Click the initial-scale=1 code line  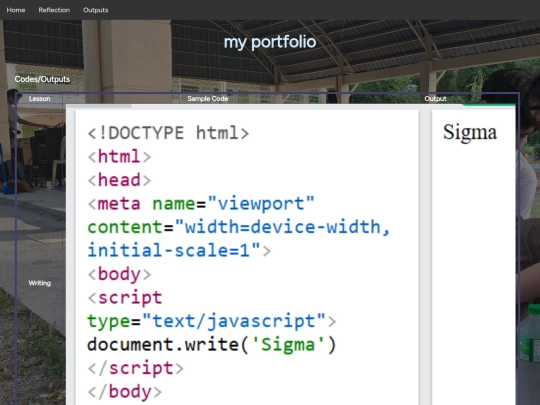click(x=179, y=251)
